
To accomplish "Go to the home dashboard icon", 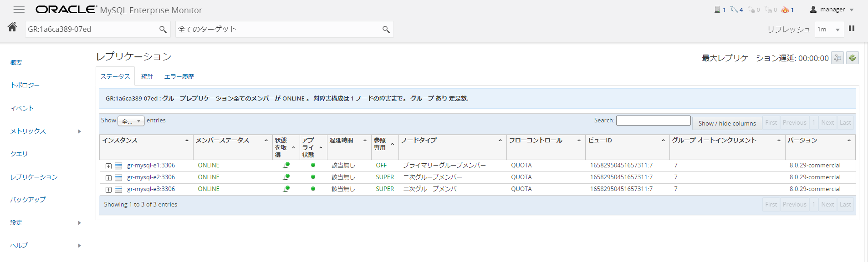I will coord(12,27).
